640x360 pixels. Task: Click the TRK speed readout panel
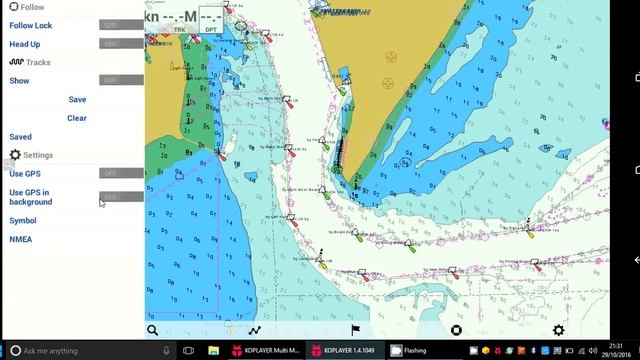coord(172,20)
